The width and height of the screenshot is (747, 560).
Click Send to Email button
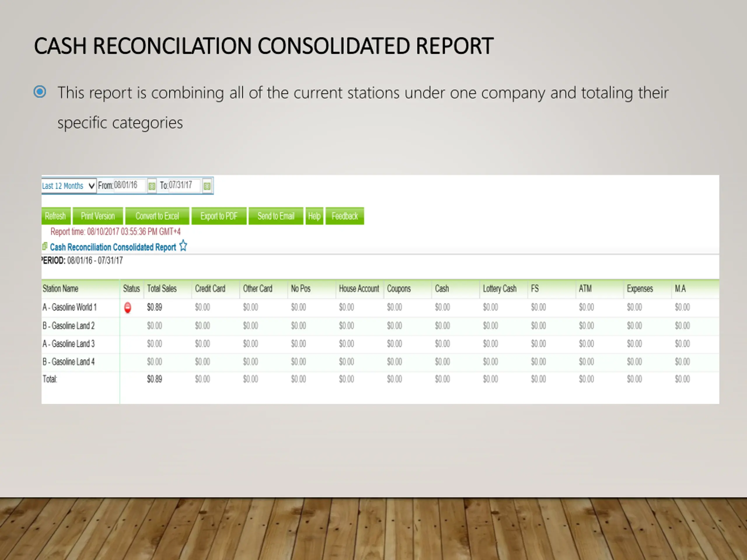coord(276,216)
